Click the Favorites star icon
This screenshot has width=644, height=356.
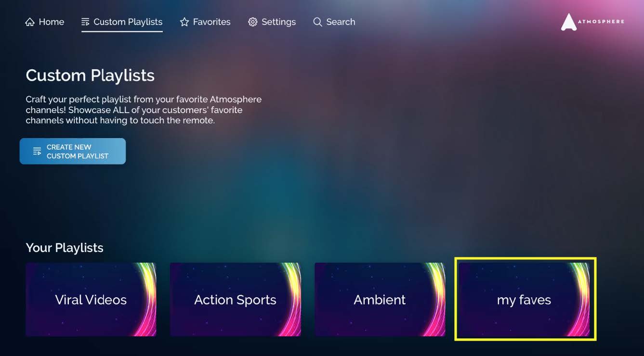click(184, 22)
